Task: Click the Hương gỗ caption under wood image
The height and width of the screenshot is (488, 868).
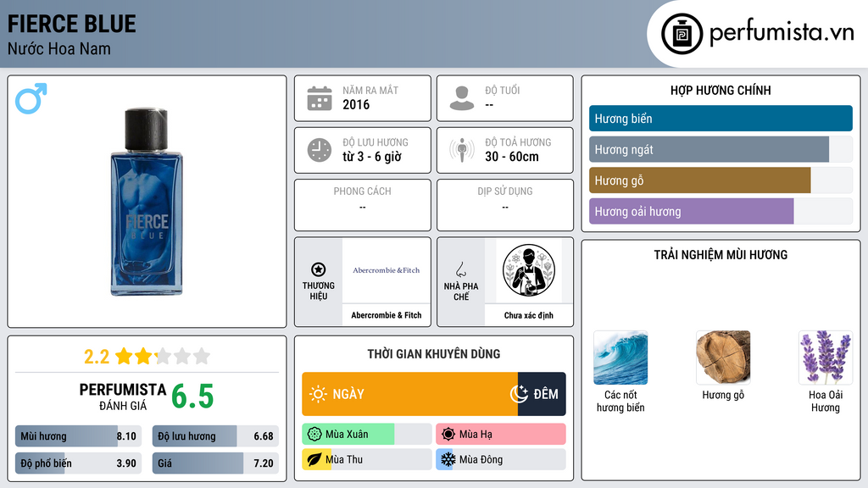Action: coord(723,395)
